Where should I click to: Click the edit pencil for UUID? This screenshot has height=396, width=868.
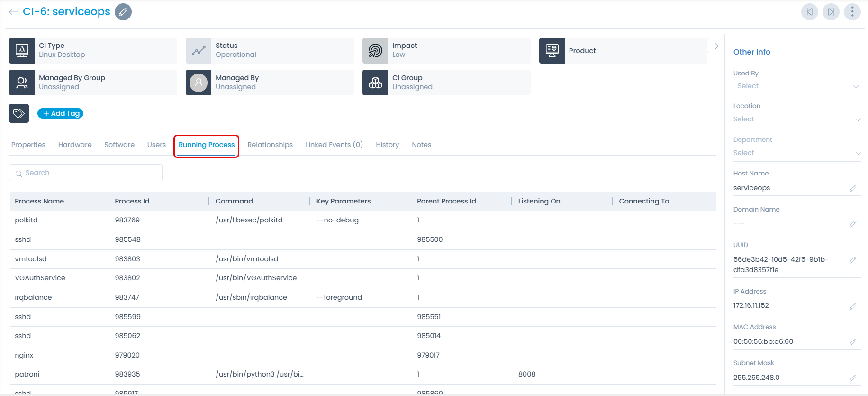(852, 260)
